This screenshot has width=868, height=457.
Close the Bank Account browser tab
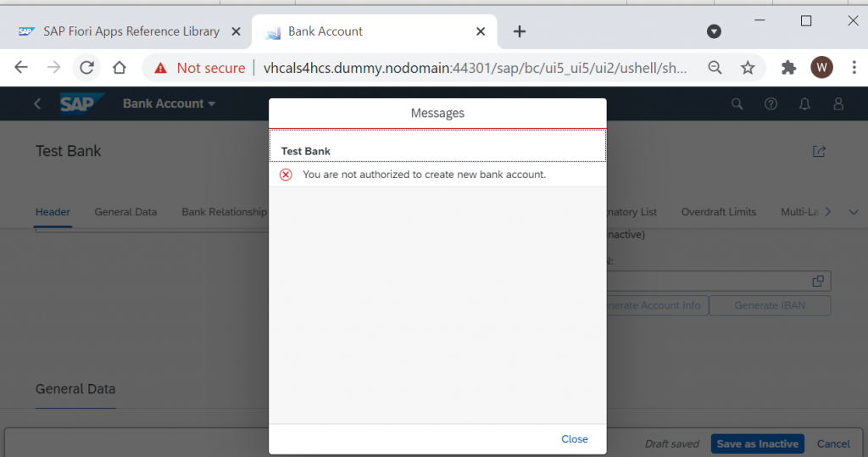click(x=481, y=31)
